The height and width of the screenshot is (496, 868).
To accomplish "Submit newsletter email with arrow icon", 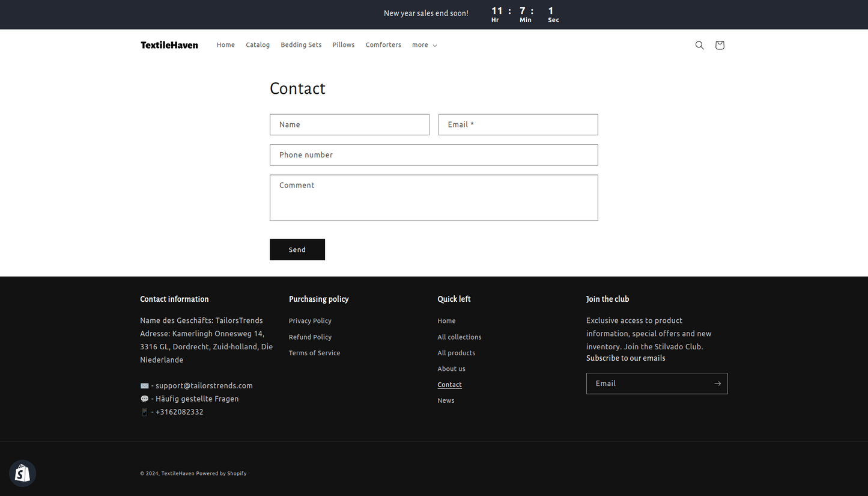I will click(x=717, y=384).
